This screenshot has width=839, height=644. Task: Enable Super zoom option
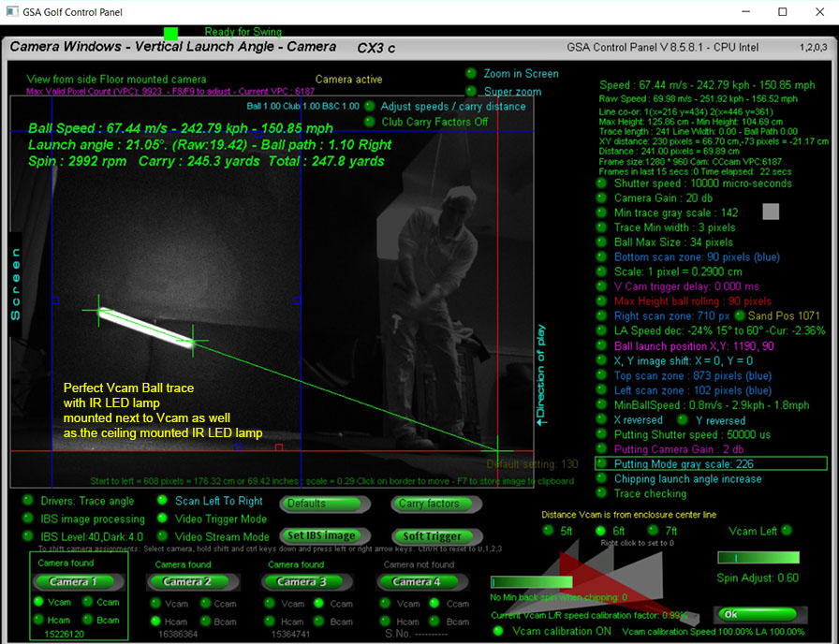coord(471,92)
